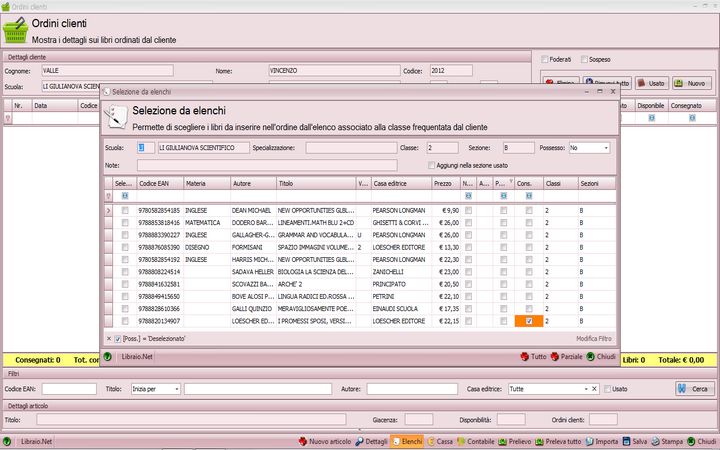Tick the selection checkbox for DEAN MICHAEL row
Viewport: 720px width, 450px height.
coord(125,210)
